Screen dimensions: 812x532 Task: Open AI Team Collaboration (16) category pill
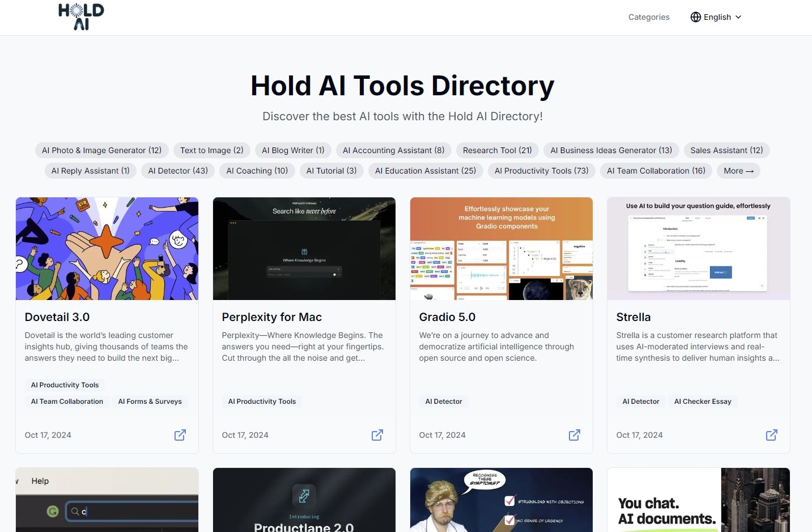pyautogui.click(x=656, y=171)
